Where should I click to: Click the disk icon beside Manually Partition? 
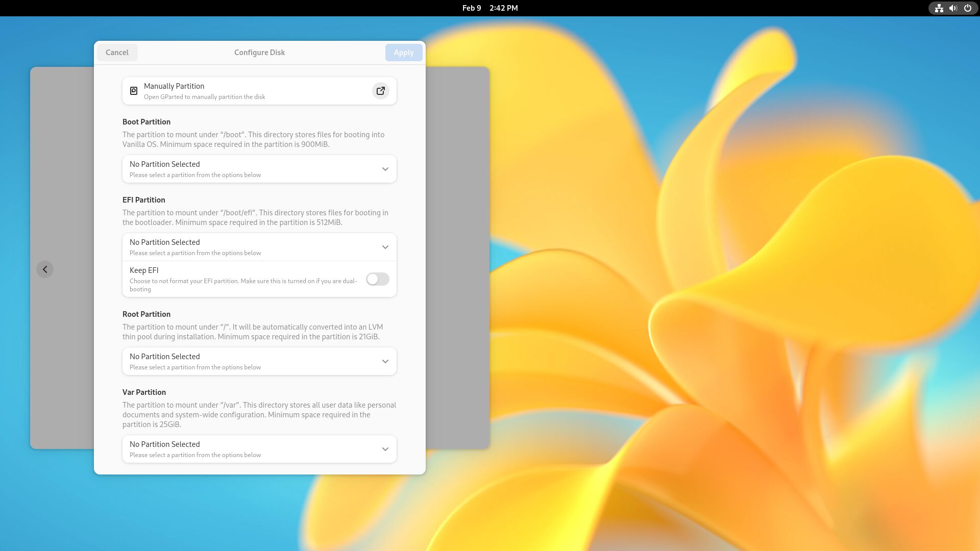click(134, 91)
